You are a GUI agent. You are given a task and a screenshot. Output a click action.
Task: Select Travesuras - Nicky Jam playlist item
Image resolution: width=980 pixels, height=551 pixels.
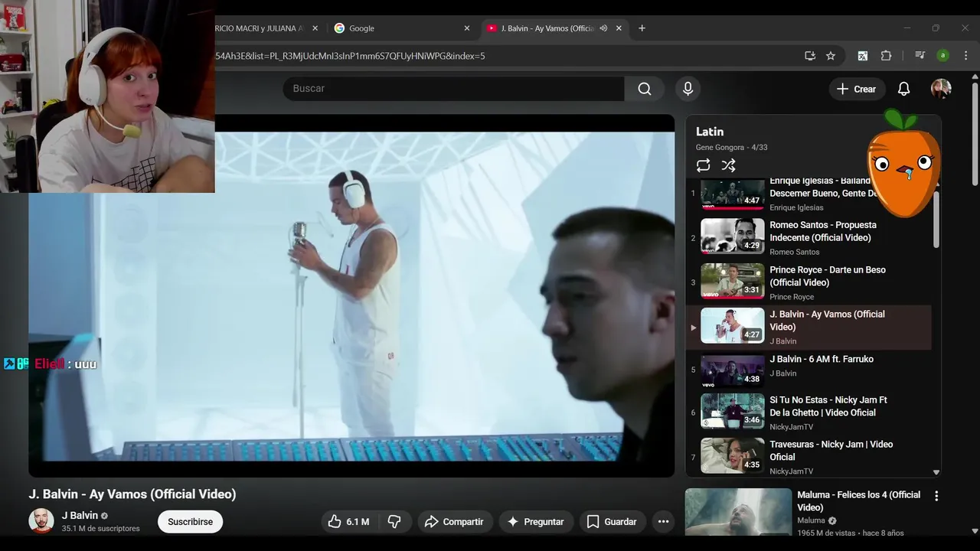808,457
